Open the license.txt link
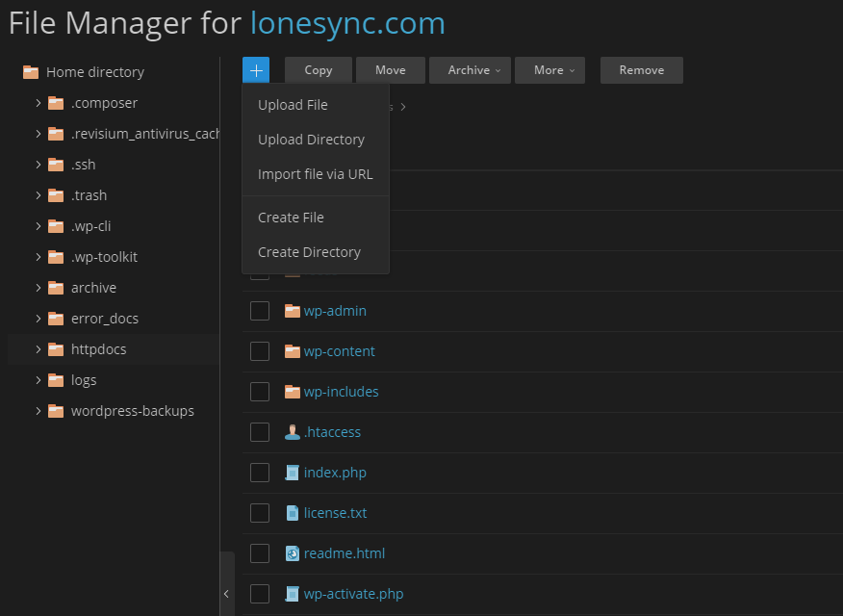Viewport: 843px width, 616px height. point(333,513)
